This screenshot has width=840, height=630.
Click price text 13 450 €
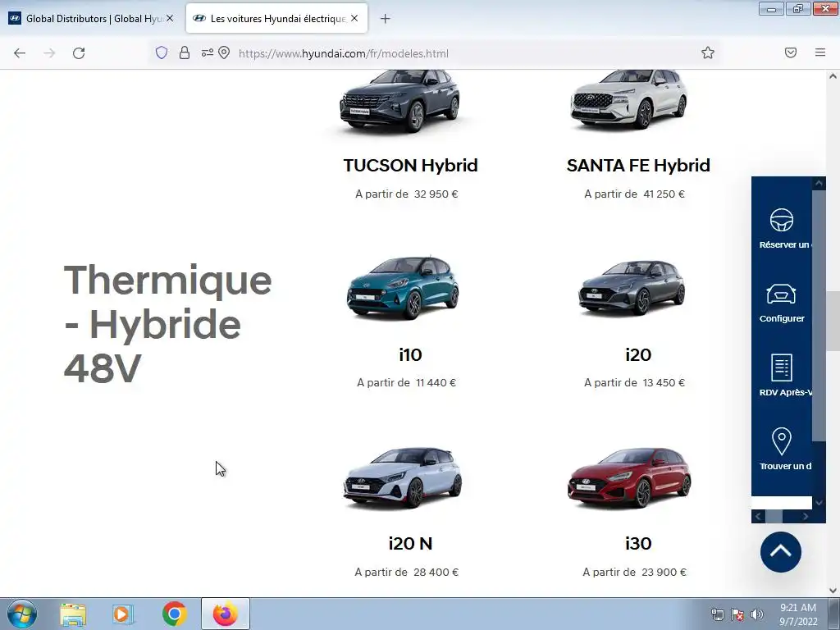point(664,383)
